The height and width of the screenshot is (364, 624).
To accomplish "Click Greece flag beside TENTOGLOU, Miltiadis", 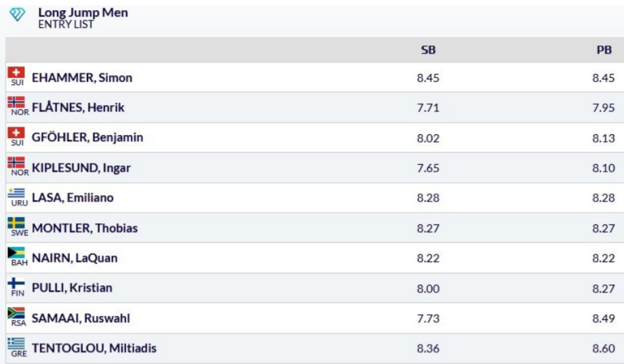I will click(x=16, y=344).
